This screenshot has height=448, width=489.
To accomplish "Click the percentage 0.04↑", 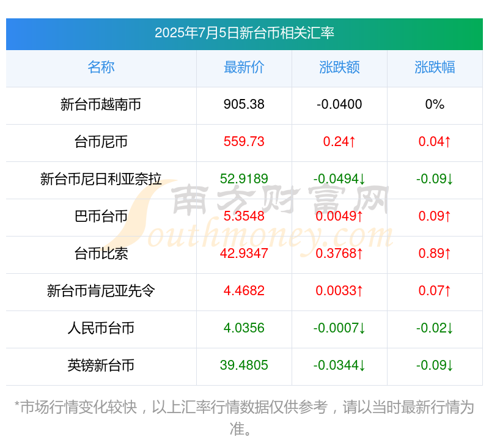I will click(x=435, y=142).
